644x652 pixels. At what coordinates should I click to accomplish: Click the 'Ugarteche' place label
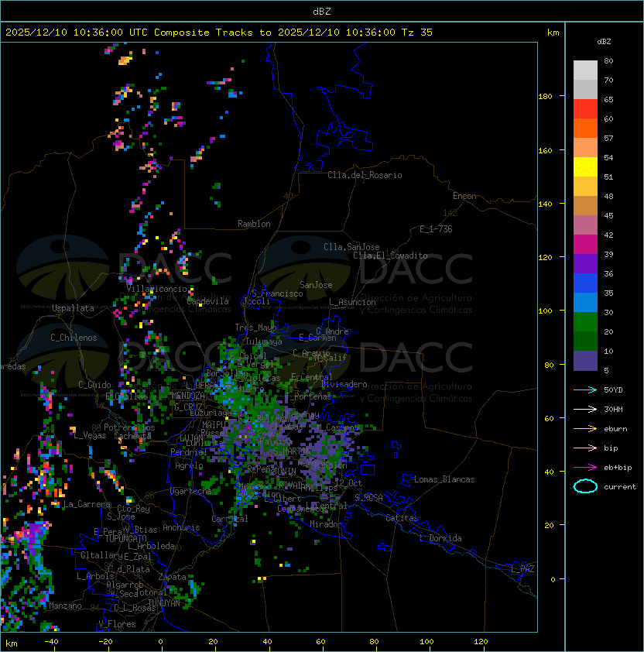click(x=191, y=491)
